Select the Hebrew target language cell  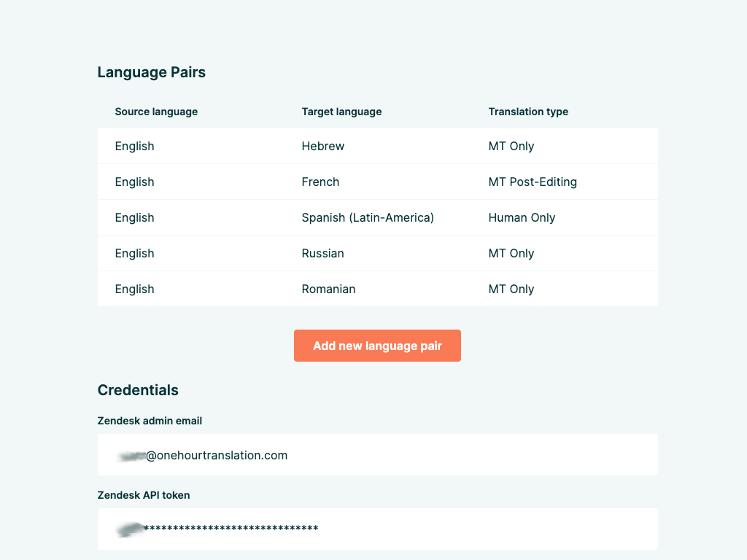(x=323, y=147)
